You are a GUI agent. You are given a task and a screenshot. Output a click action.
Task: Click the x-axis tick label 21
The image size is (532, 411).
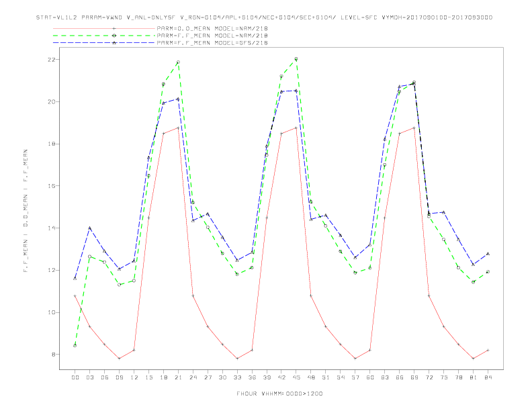[x=178, y=377]
